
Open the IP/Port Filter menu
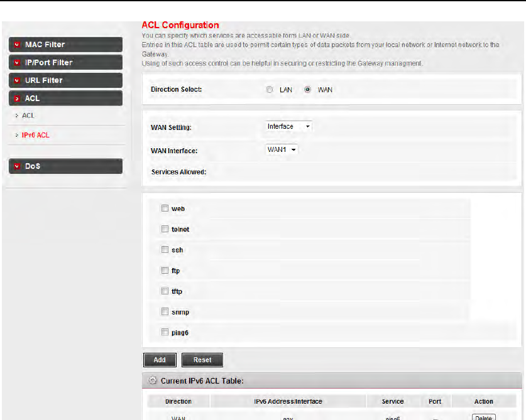coord(65,63)
